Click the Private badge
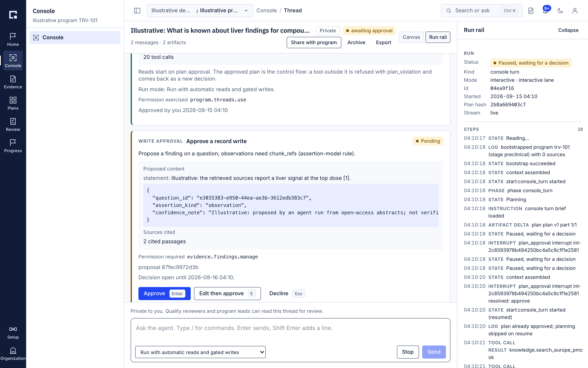This screenshot has height=368, width=588. click(x=327, y=31)
